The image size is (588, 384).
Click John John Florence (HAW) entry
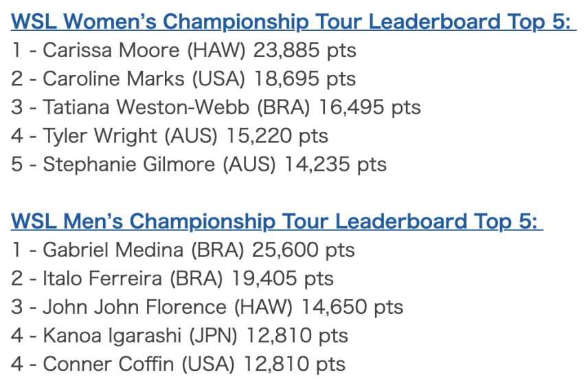pos(207,307)
